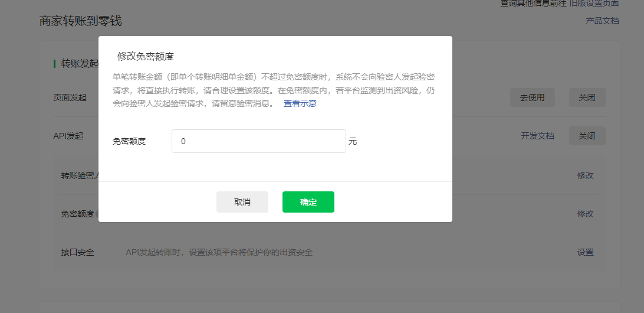Viewport: 644px width, 313px height.
Task: Click the API发起 row label
Action: [x=68, y=136]
